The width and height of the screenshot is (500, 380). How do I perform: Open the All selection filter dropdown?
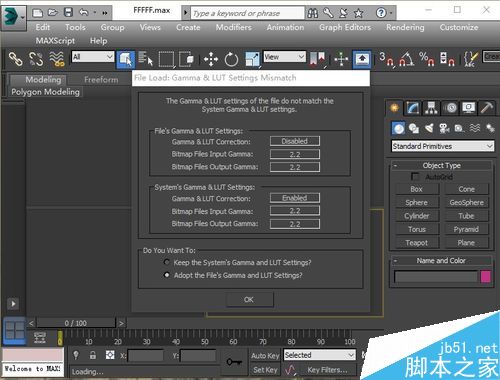coord(93,57)
